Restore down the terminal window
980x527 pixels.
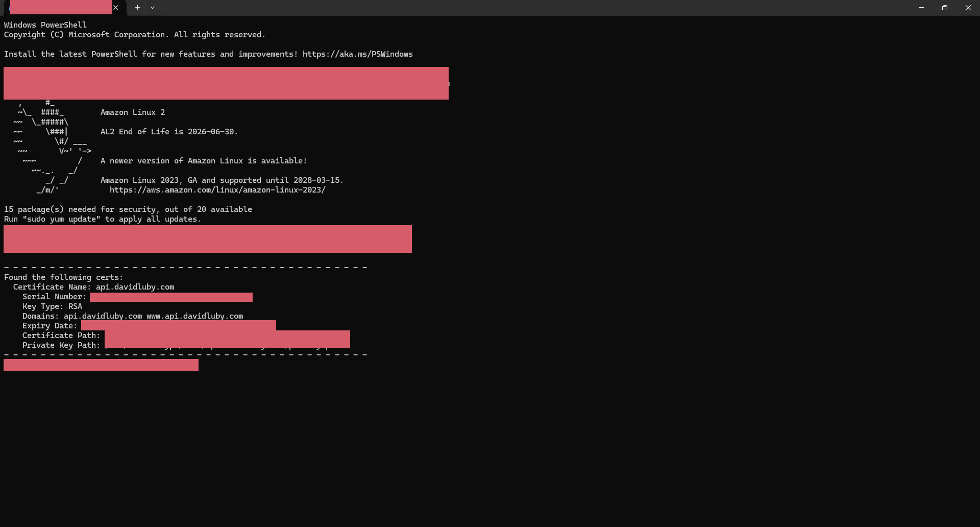(944, 8)
